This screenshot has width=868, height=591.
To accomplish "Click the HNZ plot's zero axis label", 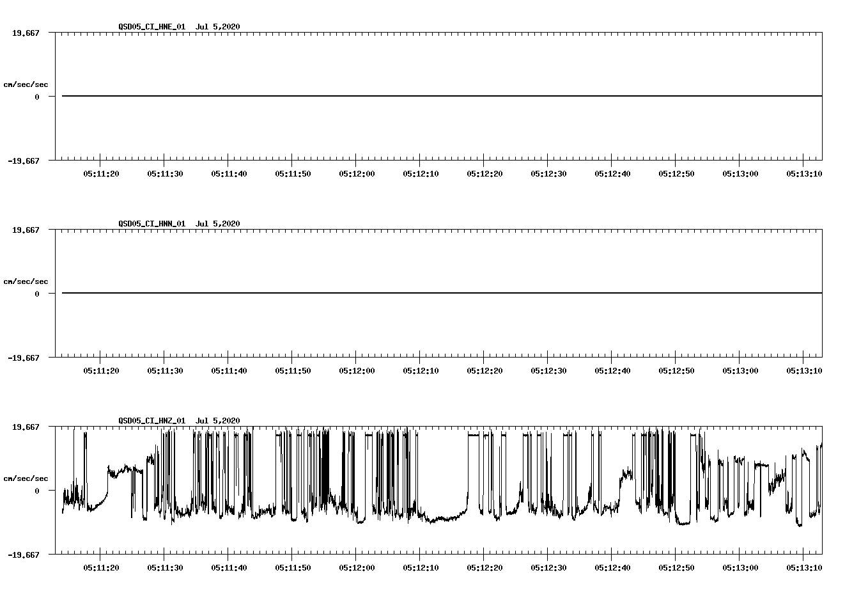I will pos(37,491).
